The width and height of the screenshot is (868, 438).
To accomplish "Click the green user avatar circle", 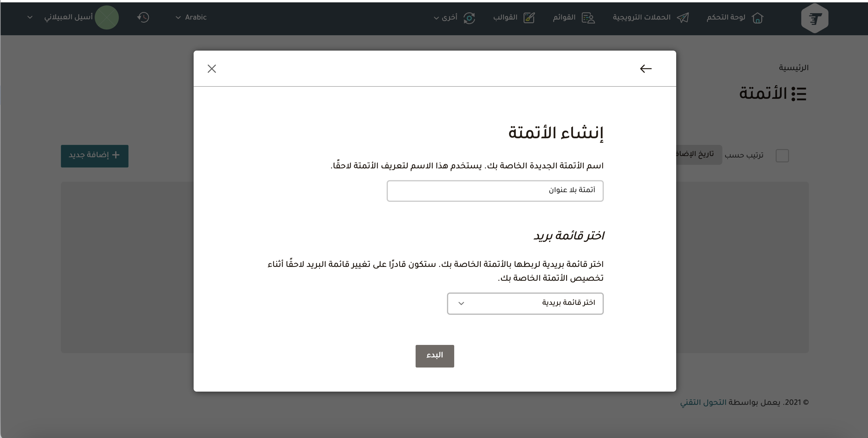I will point(106,17).
